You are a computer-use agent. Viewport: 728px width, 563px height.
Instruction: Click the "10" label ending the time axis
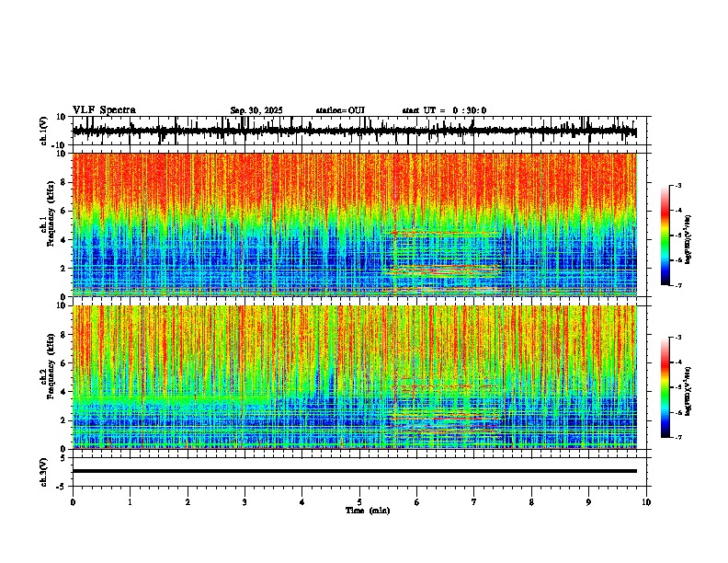pyautogui.click(x=646, y=502)
